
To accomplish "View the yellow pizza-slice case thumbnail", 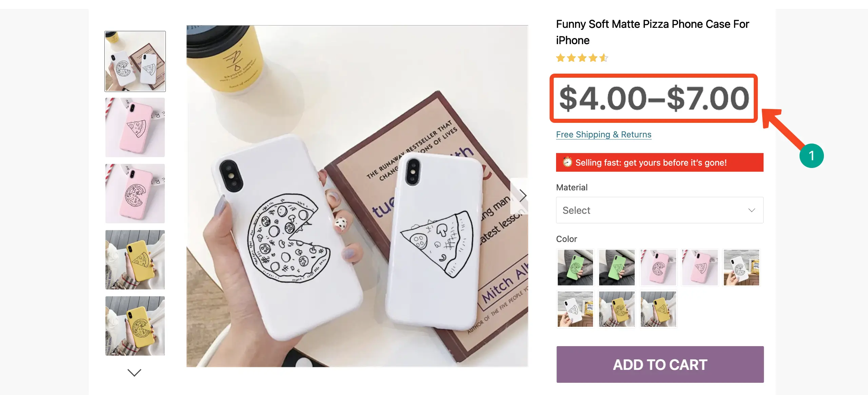I will click(135, 260).
